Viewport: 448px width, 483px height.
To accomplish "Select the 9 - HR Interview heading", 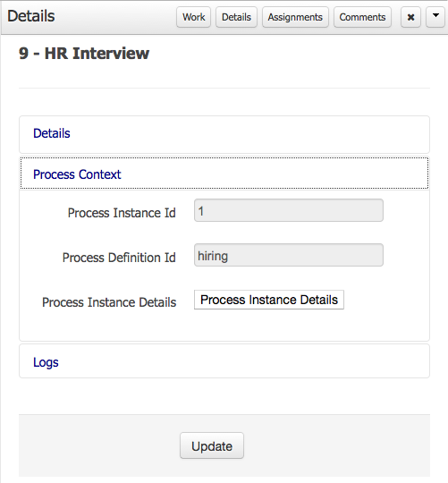I will click(x=84, y=54).
